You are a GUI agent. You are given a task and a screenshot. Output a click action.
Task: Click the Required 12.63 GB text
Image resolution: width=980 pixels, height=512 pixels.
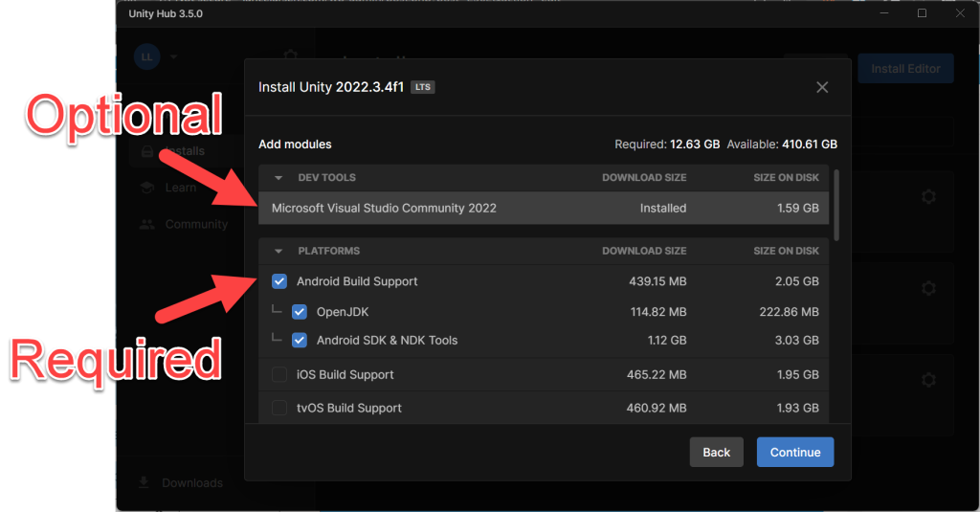point(667,145)
